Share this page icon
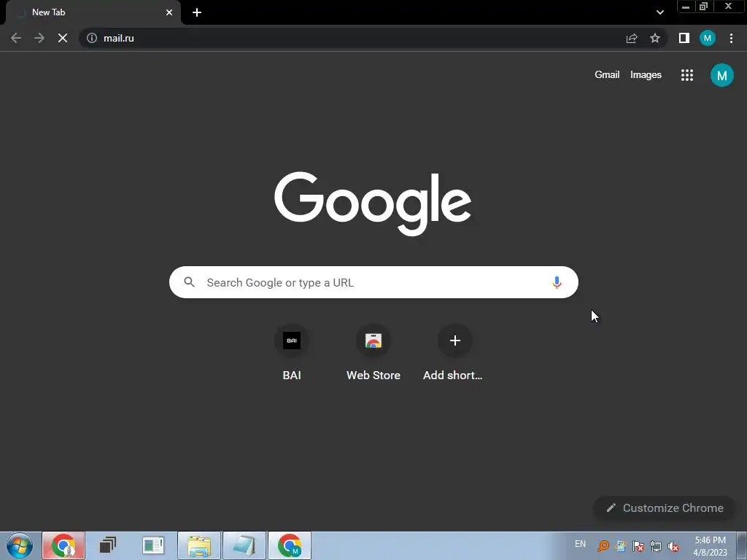Screen dimensions: 747x560 [632, 38]
